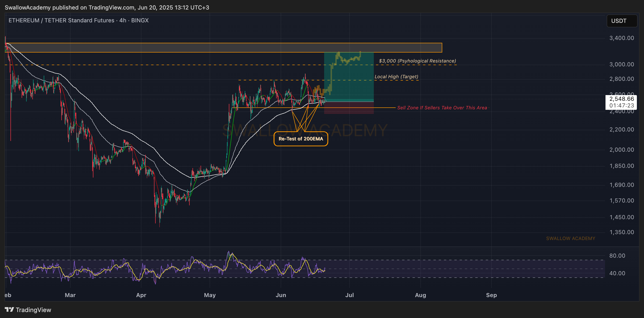Viewport: 644px width, 318px height.
Task: Click the 2,000.00 price axis label
Action: tap(621, 149)
